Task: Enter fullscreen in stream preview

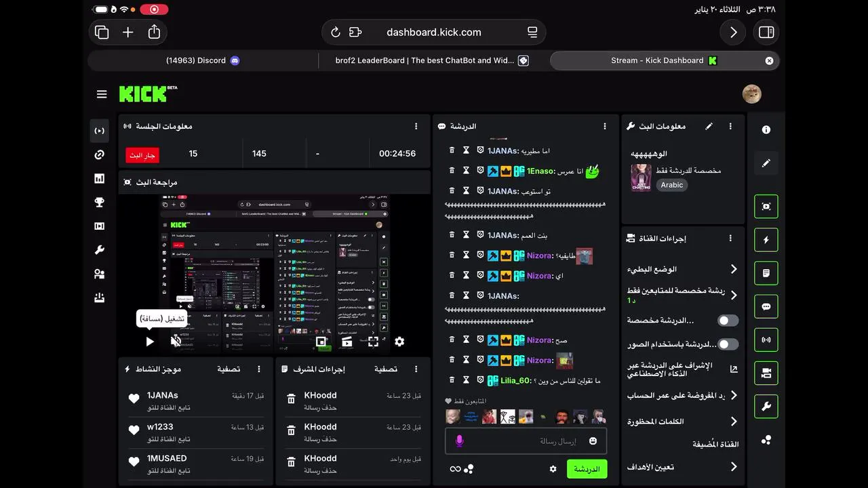Action: tap(373, 342)
